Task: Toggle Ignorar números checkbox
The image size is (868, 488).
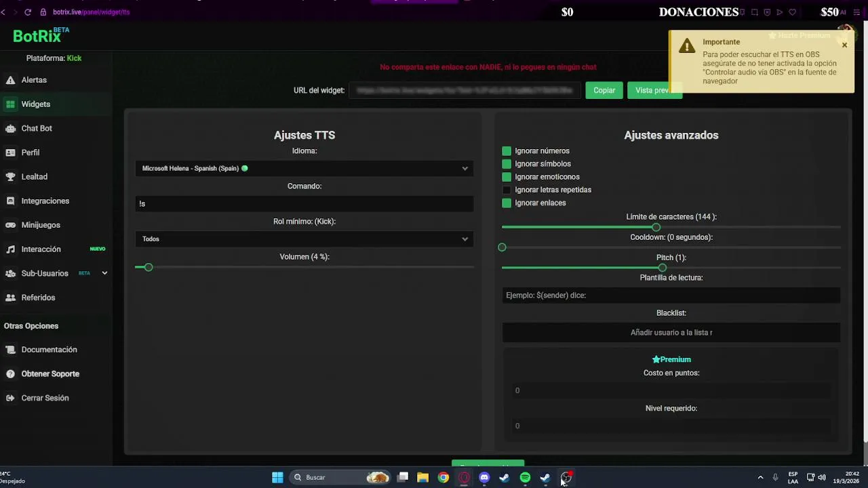Action: pyautogui.click(x=507, y=151)
